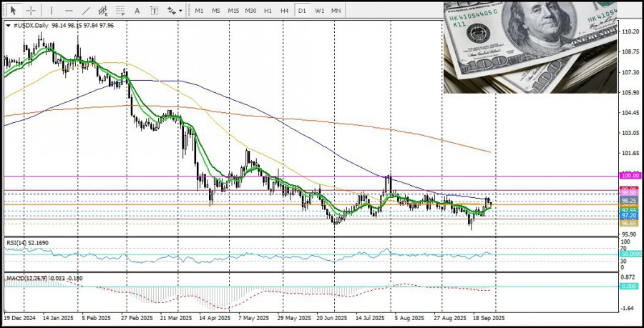The height and width of the screenshot is (328, 644).
Task: Switch to M1 timeframe
Action: (x=199, y=11)
